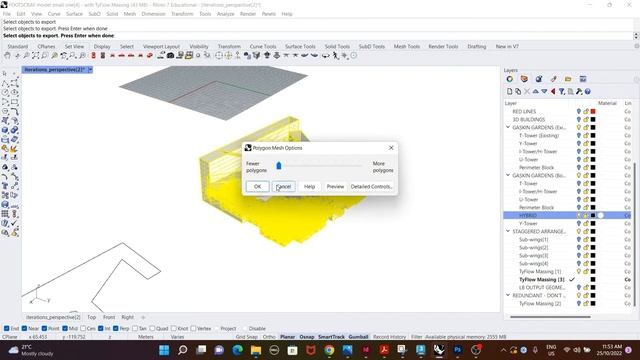Open the Mesh menu
This screenshot has width=640, height=360.
(130, 14)
